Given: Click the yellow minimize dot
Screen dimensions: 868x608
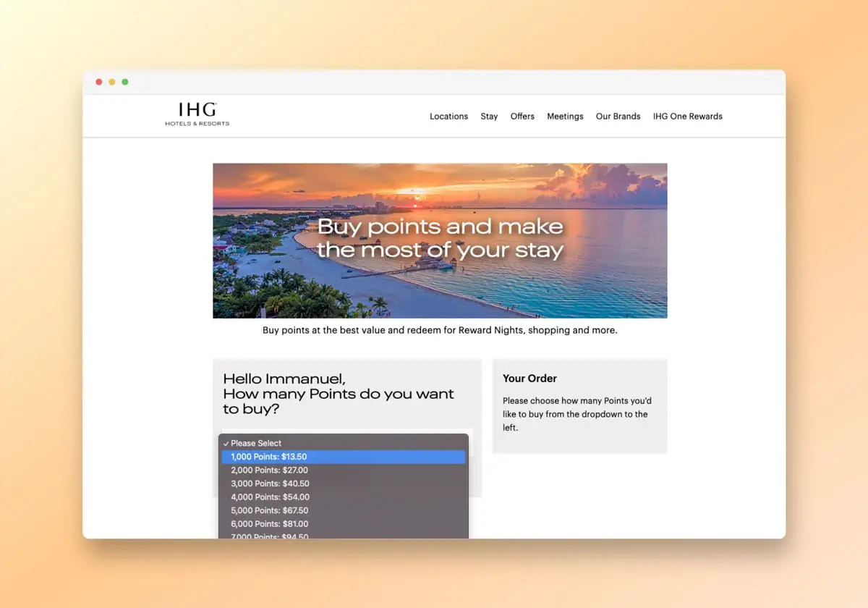Looking at the screenshot, I should (x=111, y=82).
